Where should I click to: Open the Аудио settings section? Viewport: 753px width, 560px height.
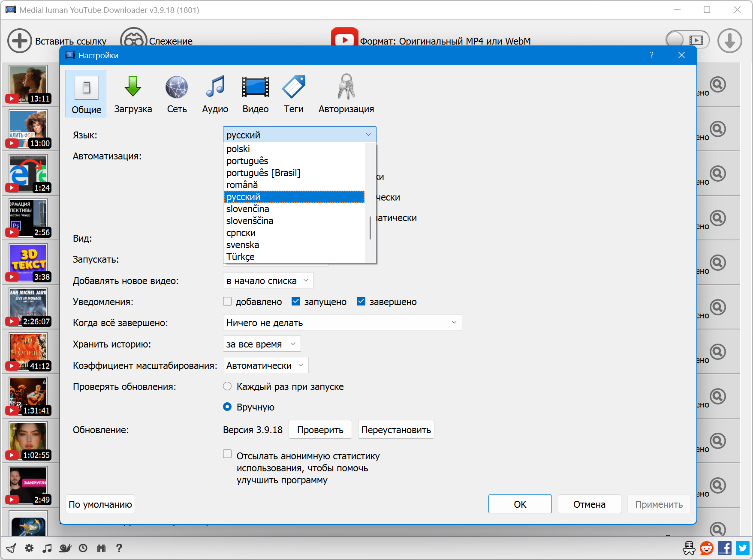coord(215,94)
